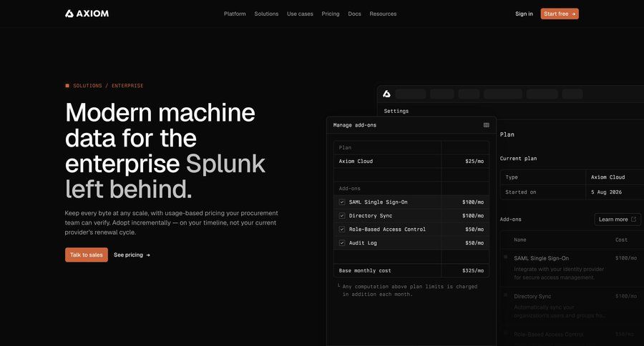Follow the See pricing link
The width and height of the screenshot is (644, 346).
(132, 255)
